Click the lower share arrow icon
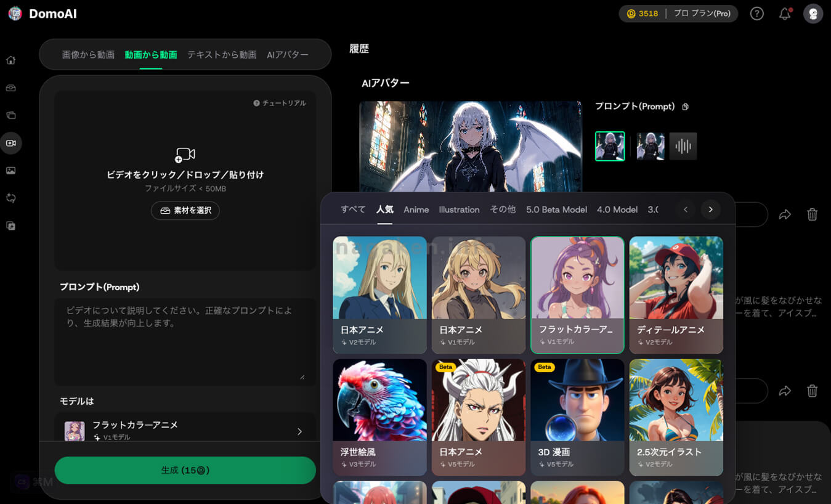831x504 pixels. [785, 391]
